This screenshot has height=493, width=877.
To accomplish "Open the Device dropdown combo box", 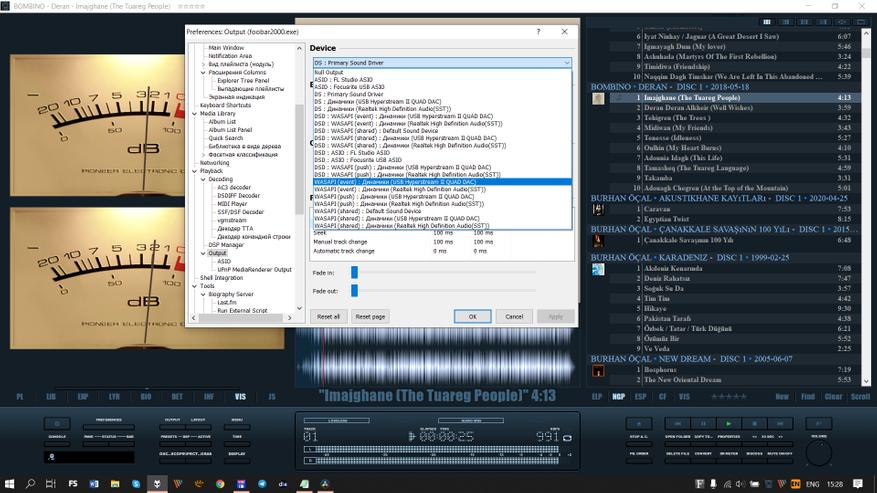I will (442, 63).
